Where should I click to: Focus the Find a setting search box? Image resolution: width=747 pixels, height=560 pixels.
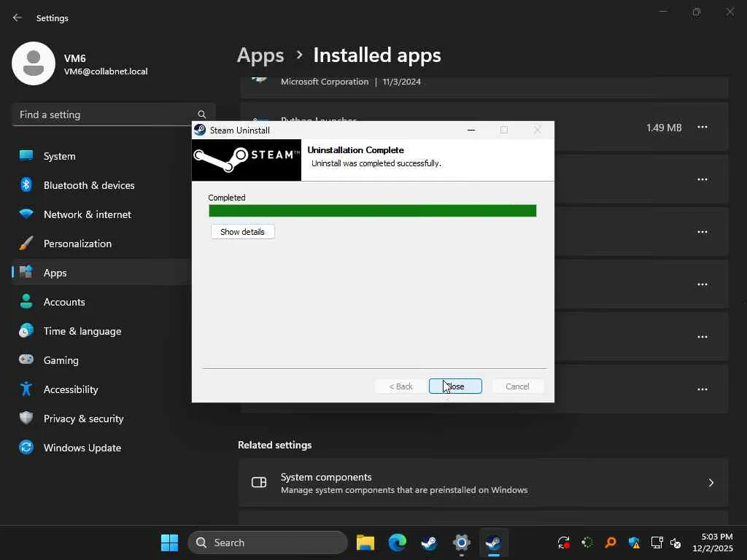113,114
